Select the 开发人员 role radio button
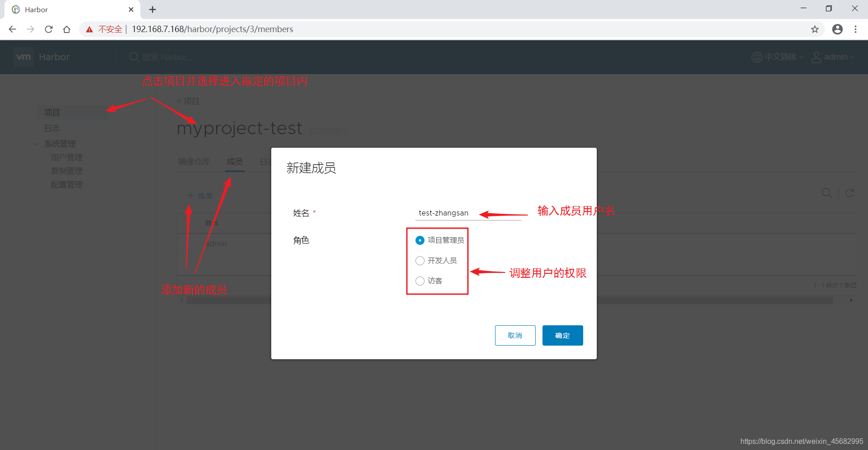Viewport: 868px width, 450px height. (x=420, y=261)
